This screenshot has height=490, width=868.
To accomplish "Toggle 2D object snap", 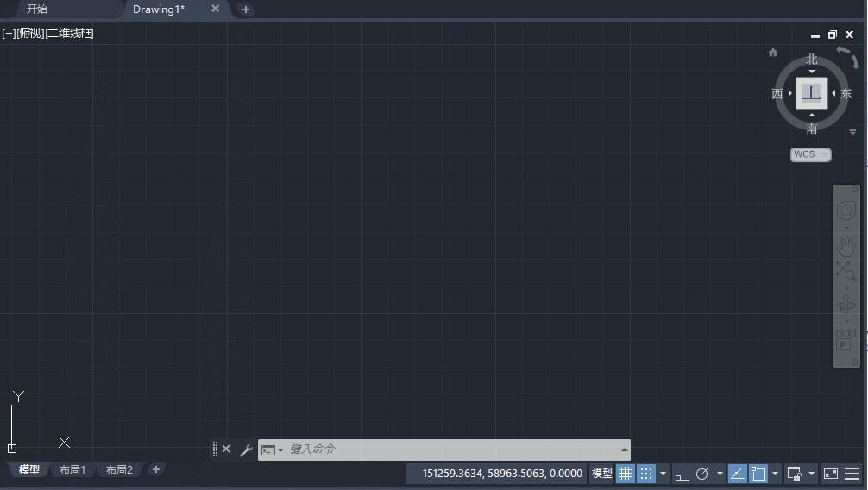I will pos(758,474).
